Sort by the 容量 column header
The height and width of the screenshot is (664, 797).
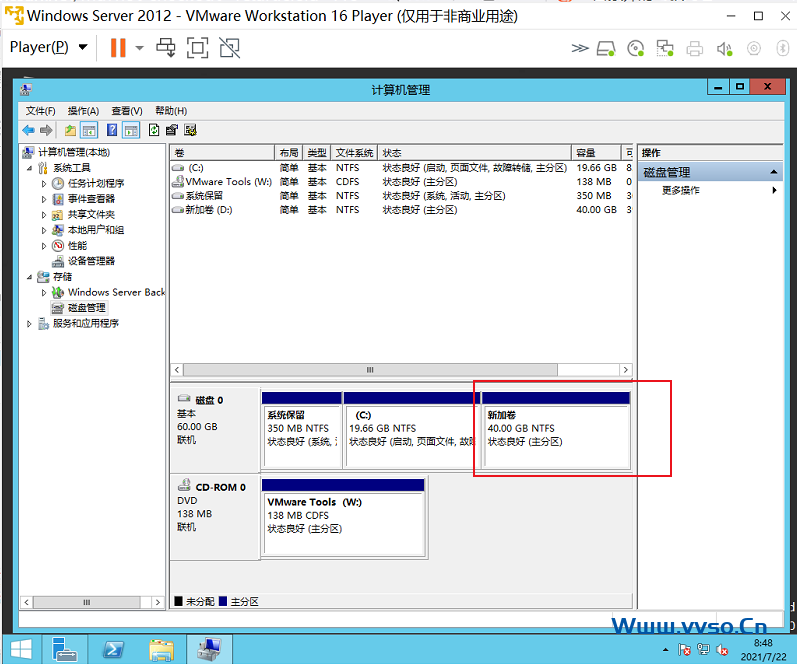(597, 153)
